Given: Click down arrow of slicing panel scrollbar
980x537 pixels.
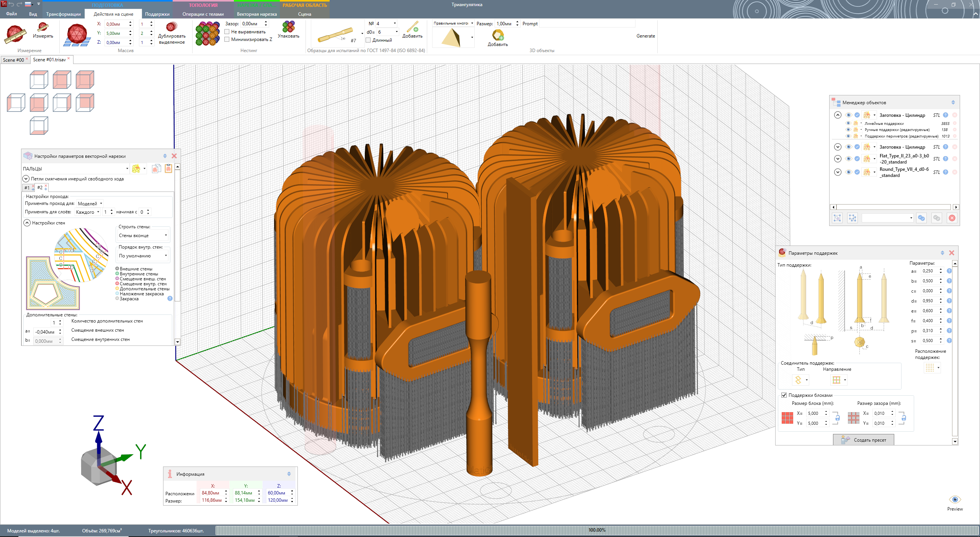Looking at the screenshot, I should click(x=177, y=342).
